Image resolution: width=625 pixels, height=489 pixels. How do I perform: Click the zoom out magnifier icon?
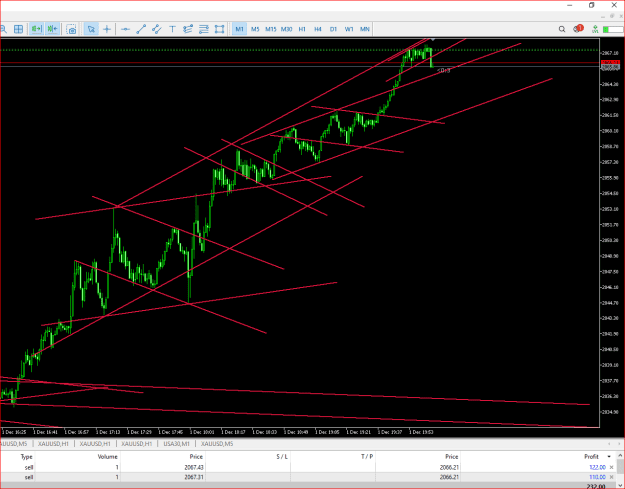click(x=2, y=29)
